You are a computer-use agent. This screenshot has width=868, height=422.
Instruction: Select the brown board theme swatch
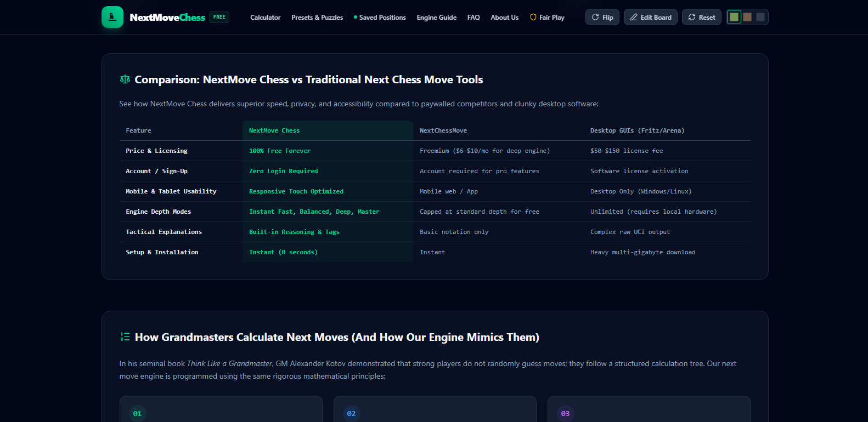point(747,17)
